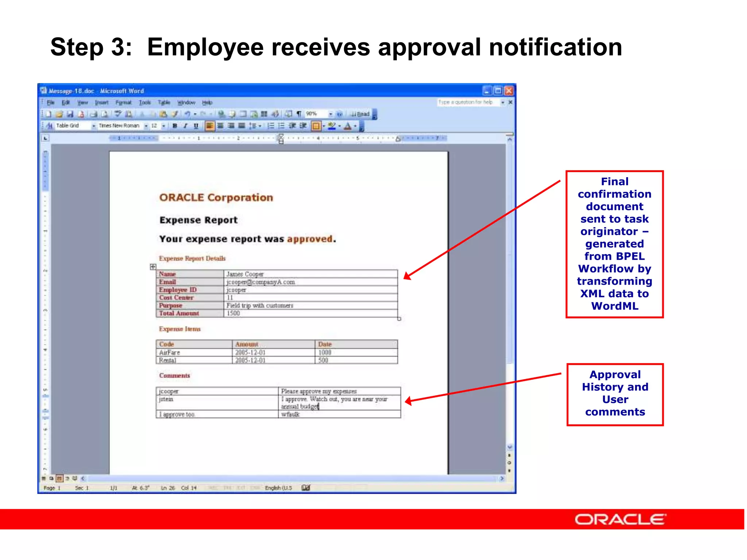
Task: Open the Edit menu
Action: (66, 102)
